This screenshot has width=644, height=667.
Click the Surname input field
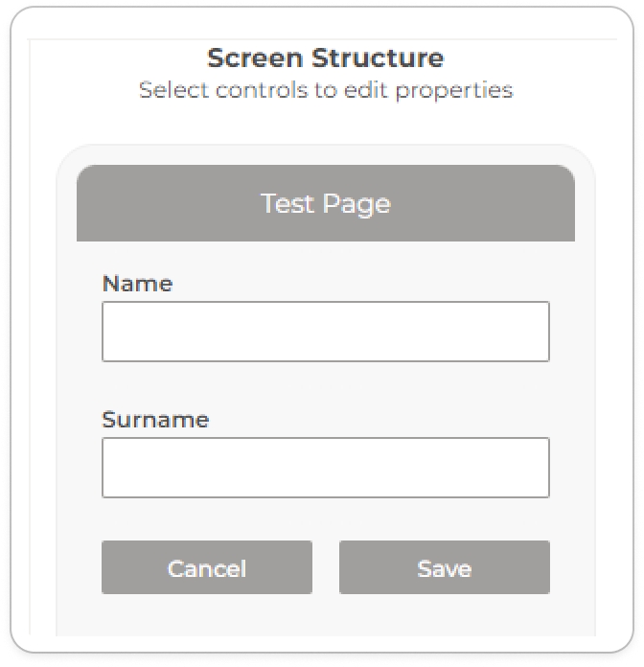tap(325, 468)
